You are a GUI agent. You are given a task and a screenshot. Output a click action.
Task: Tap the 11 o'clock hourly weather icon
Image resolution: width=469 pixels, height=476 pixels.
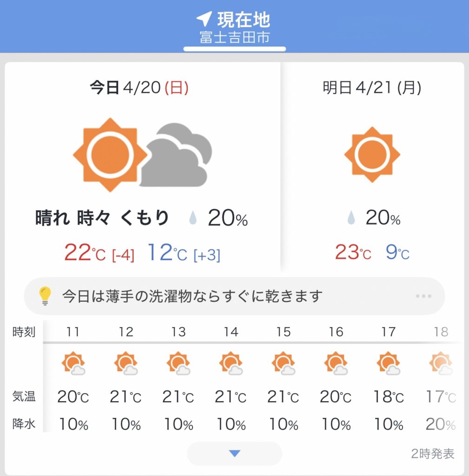[x=73, y=364]
